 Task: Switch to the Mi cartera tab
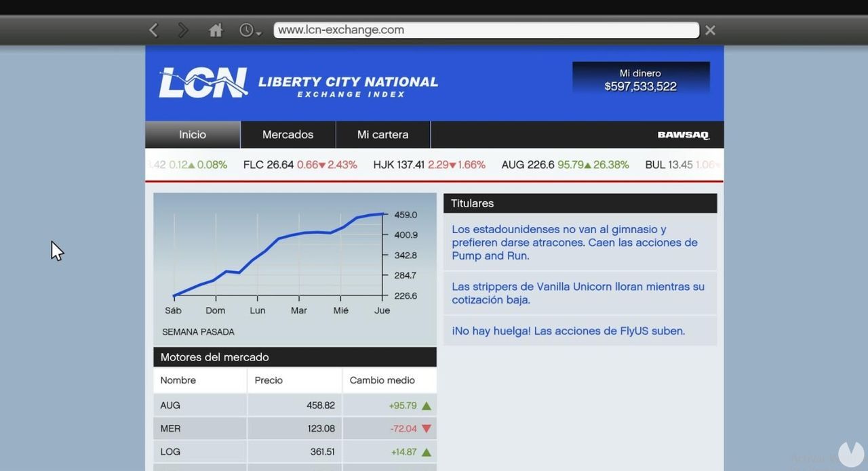pyautogui.click(x=383, y=134)
